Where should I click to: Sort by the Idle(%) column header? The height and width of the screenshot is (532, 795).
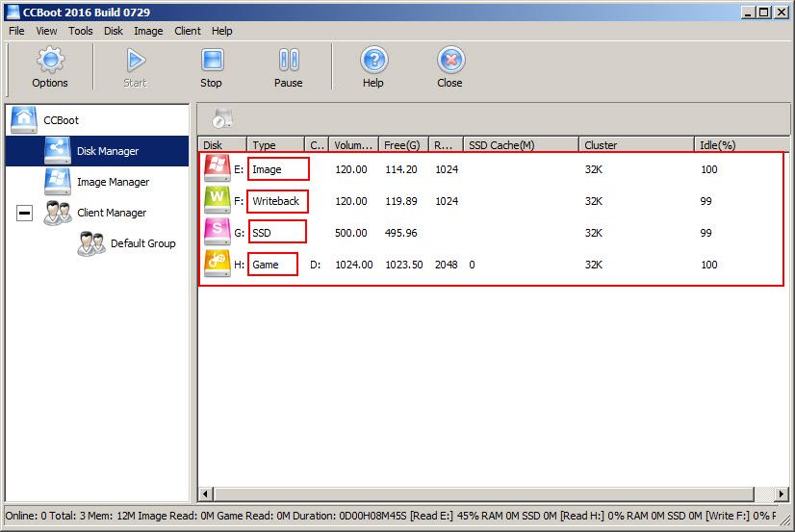point(741,145)
